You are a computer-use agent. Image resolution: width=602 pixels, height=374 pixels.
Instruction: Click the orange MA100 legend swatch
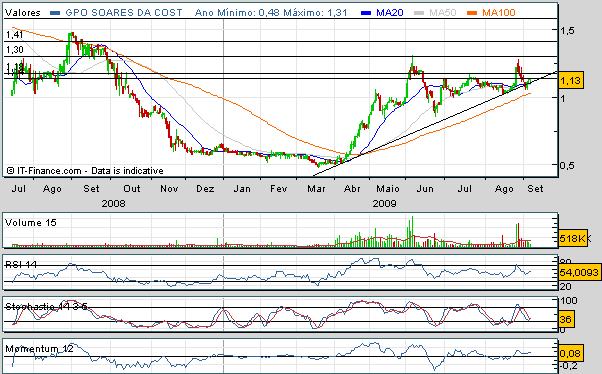pyautogui.click(x=472, y=13)
